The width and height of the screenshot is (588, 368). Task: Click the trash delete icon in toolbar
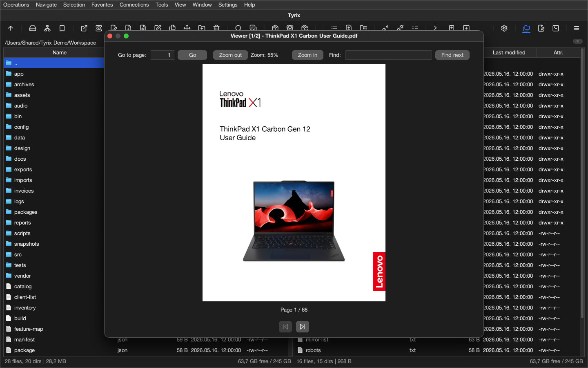[216, 28]
